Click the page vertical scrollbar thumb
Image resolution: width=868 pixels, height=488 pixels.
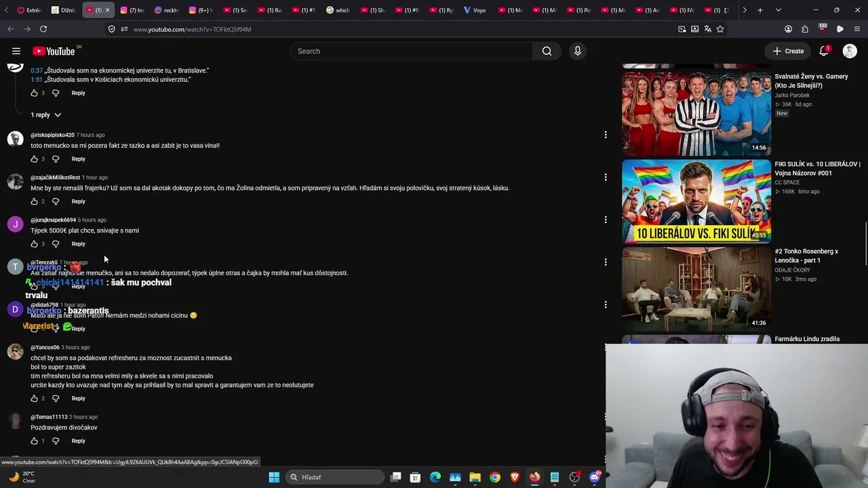(x=865, y=244)
